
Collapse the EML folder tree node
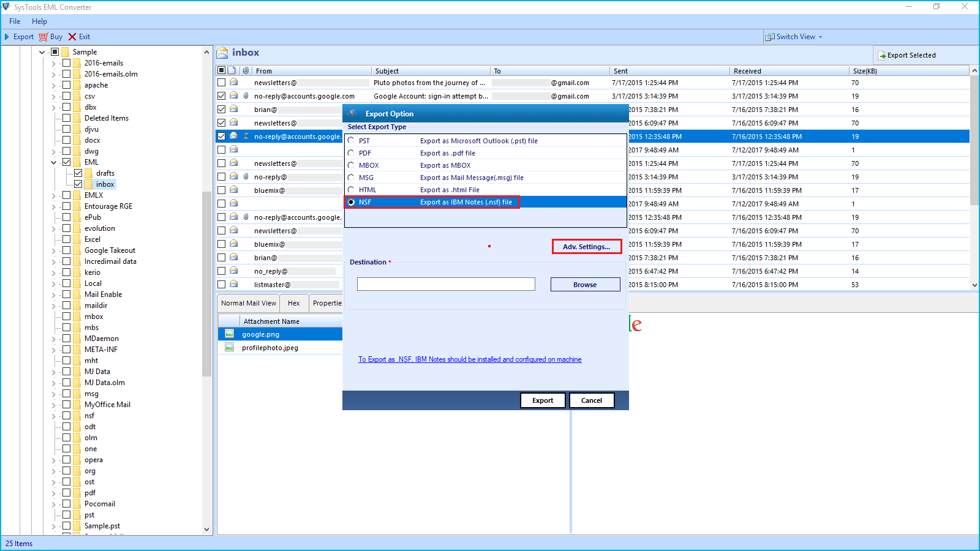[54, 163]
